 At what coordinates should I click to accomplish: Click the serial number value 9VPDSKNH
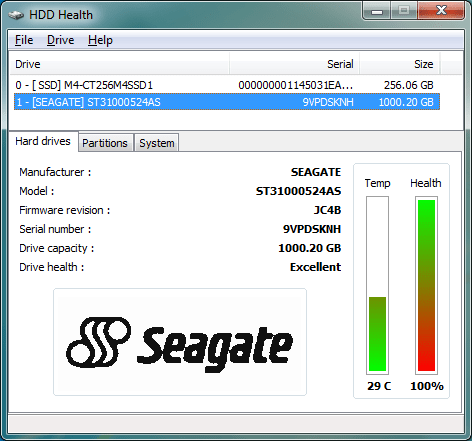[312, 229]
